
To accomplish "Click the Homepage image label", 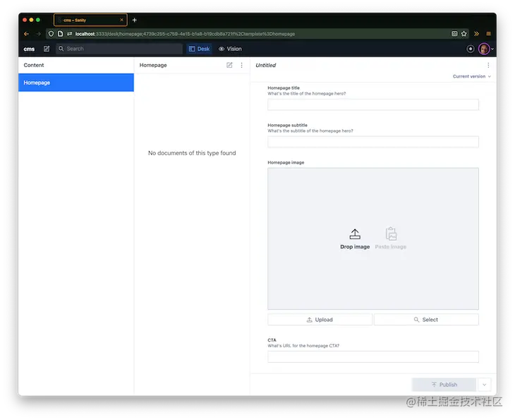I will pos(286,162).
